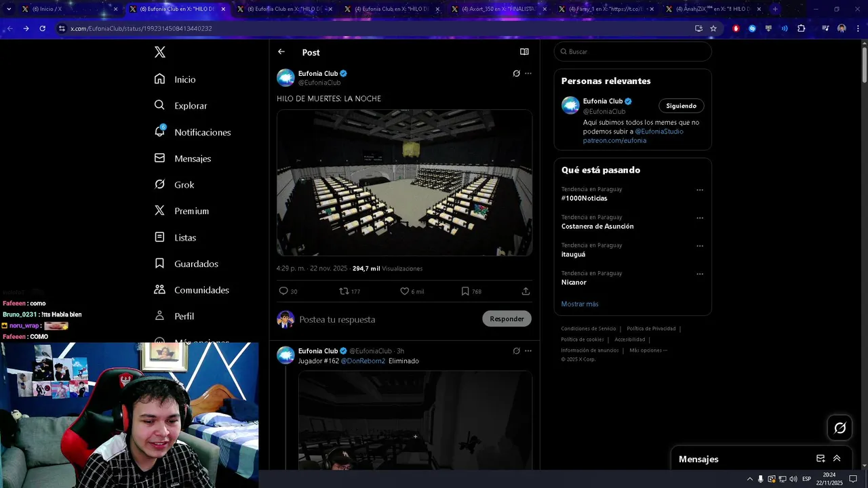Open more options on the main post
Image resolution: width=868 pixels, height=488 pixels.
tap(528, 73)
